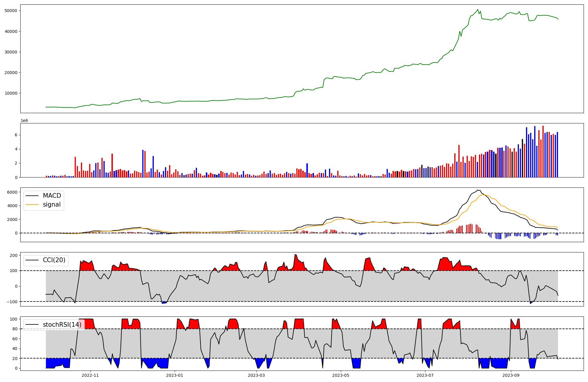Click the 2023-01 x-axis tick label
Screen dimensions: 588x382
pos(175,375)
